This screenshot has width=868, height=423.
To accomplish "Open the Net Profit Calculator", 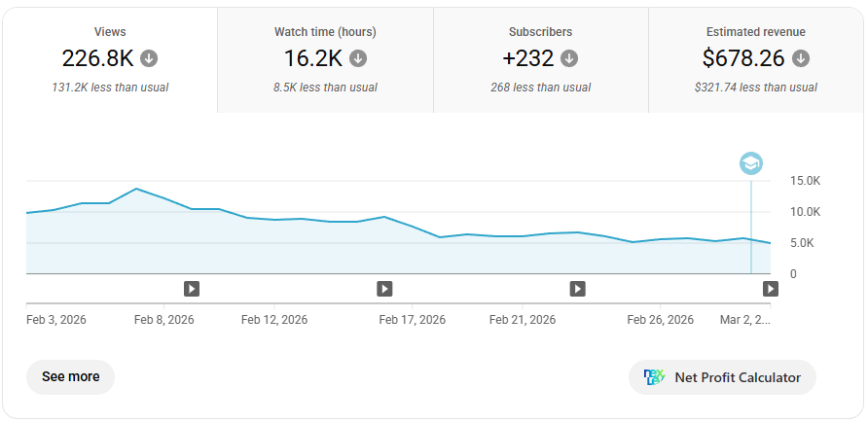I will click(722, 377).
